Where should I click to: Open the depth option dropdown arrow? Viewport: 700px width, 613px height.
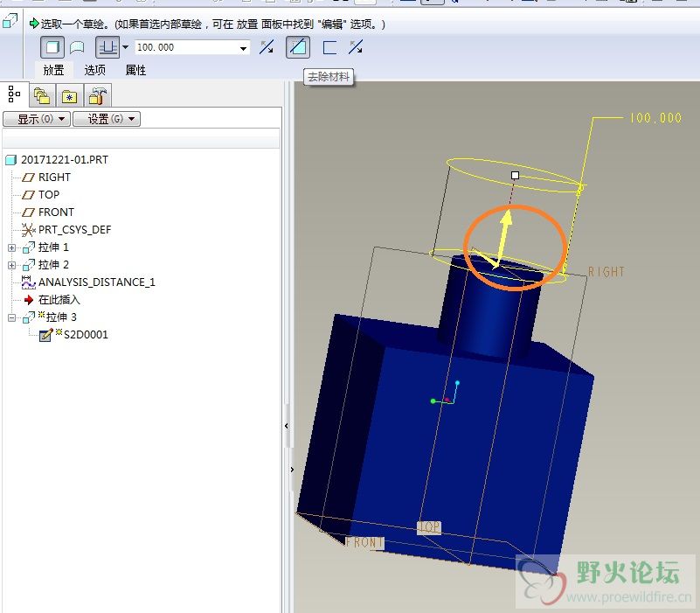[x=126, y=47]
